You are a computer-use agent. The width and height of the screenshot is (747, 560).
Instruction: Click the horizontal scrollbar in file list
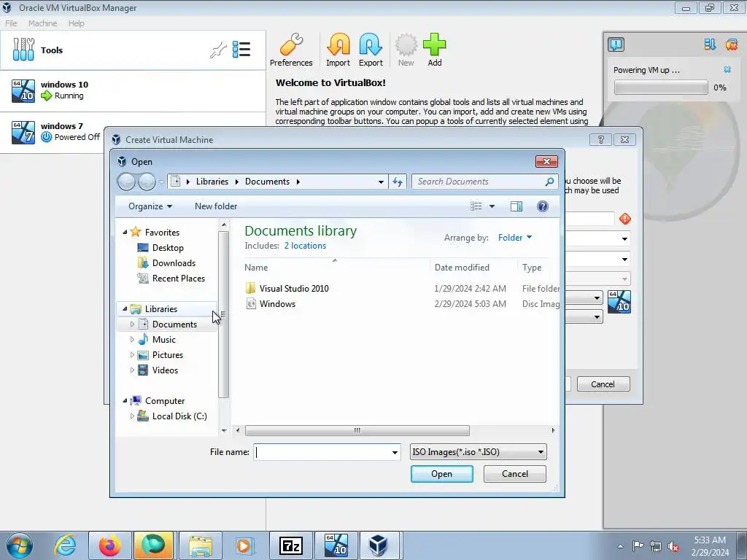point(357,430)
